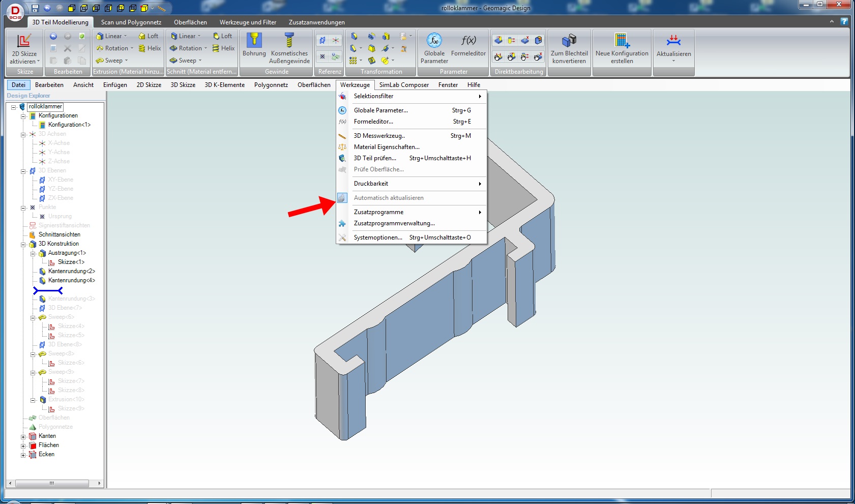Image resolution: width=855 pixels, height=504 pixels.
Task: Click the plane icon in the Referenz group
Action: tap(322, 40)
